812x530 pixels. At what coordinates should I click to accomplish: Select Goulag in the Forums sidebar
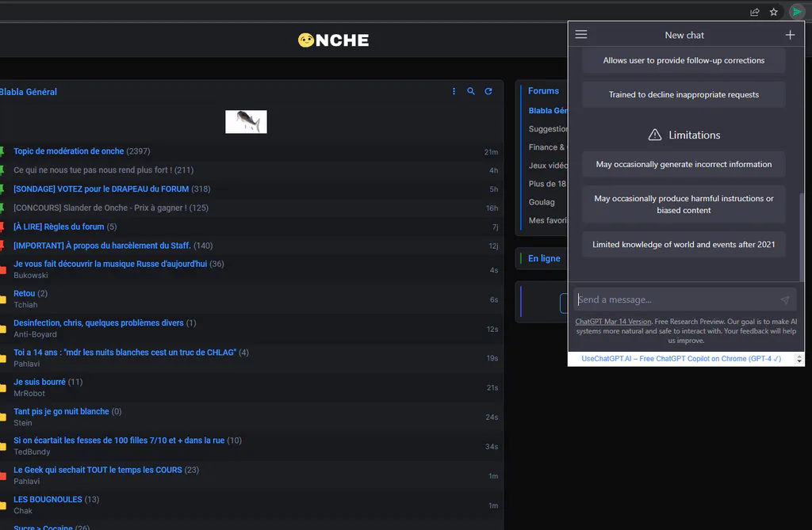542,202
